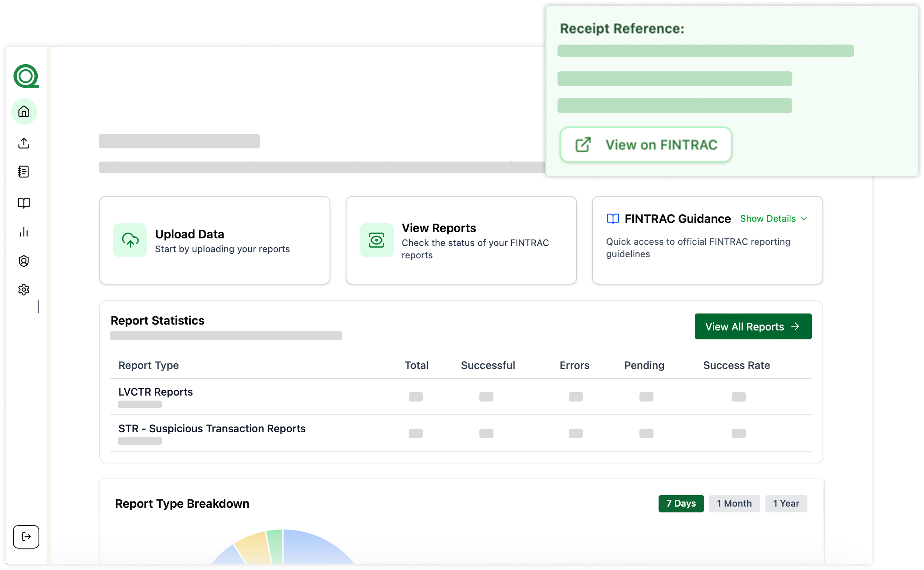
Task: Click the STR - Suspicious Transaction Reports row
Action: click(x=461, y=433)
